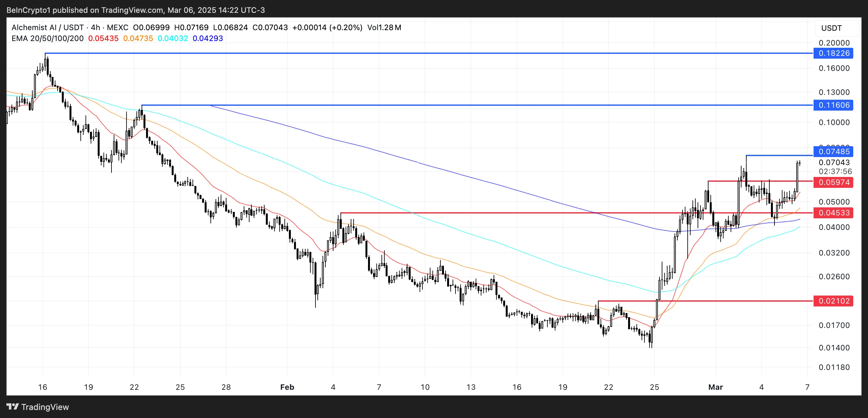Click the orange EMA value 0.04735

[x=138, y=38]
